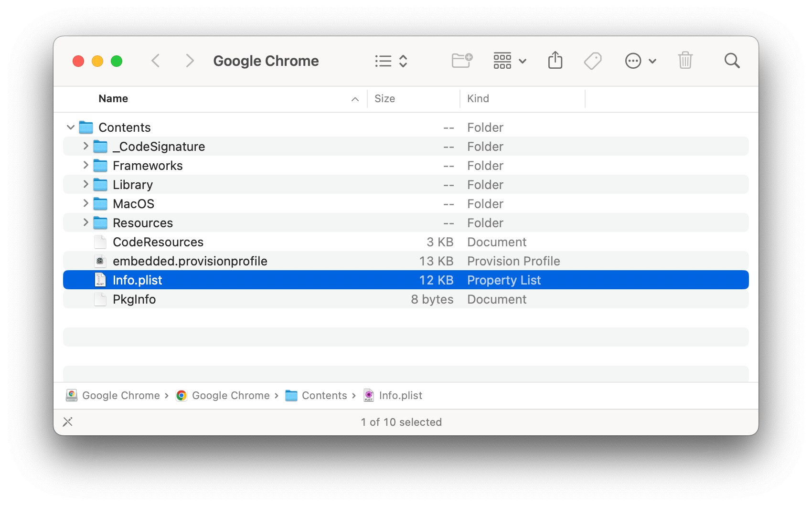Open the Search magnifier icon

point(732,61)
